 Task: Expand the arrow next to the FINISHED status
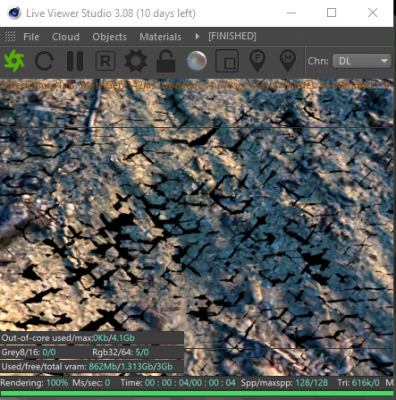coord(197,36)
